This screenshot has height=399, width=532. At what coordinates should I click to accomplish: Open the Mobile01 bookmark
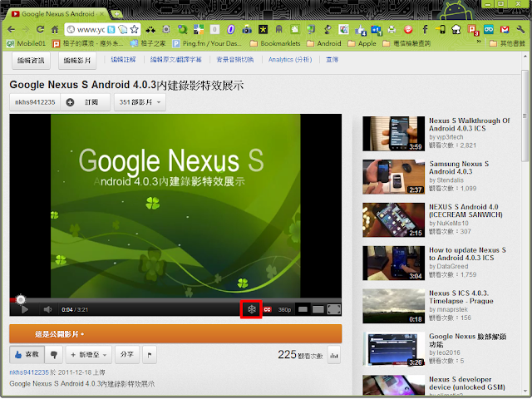[27, 43]
